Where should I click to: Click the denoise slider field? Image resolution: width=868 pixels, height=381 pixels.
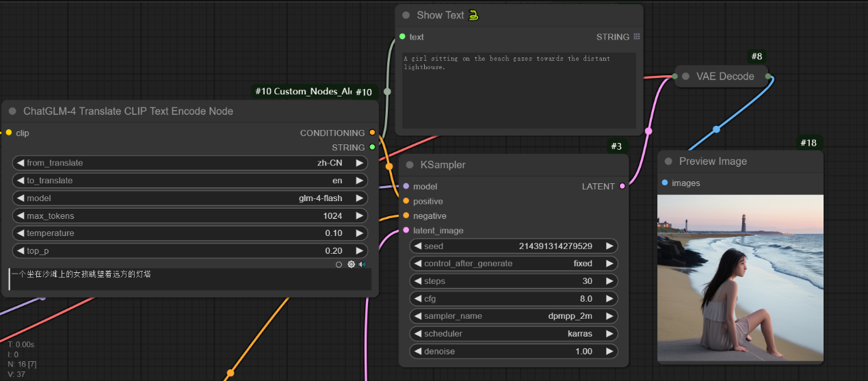(x=514, y=352)
